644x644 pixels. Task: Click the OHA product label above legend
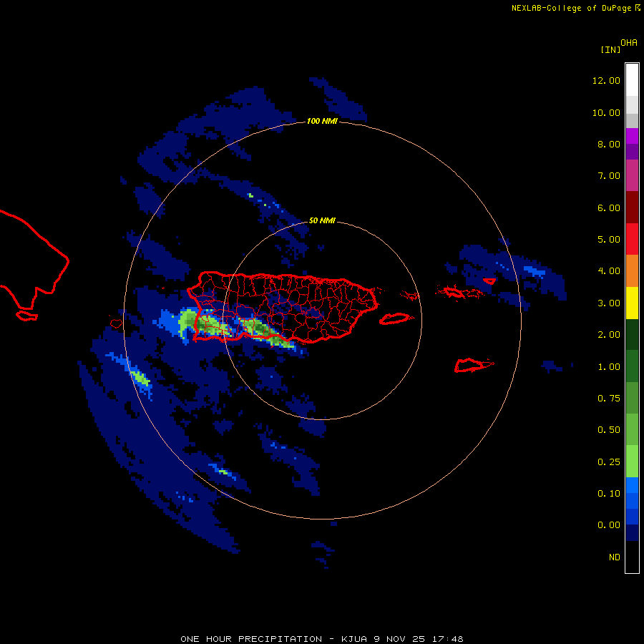629,42
